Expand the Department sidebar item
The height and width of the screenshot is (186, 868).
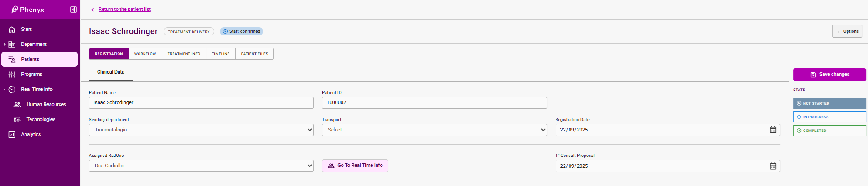[5, 45]
